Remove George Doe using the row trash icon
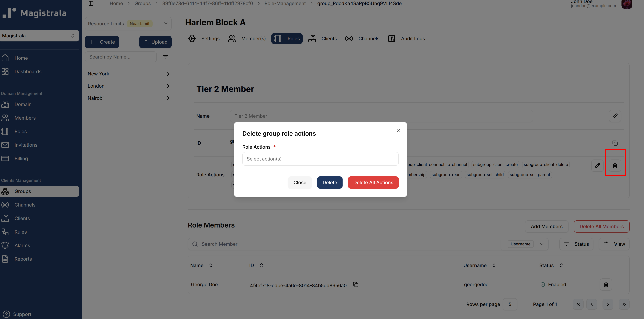This screenshot has width=644, height=319. pos(606,284)
